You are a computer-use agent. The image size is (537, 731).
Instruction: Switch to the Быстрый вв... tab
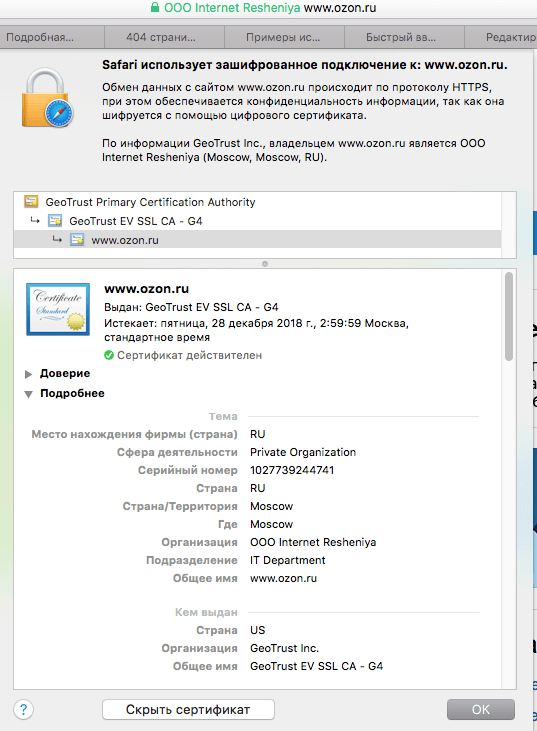[x=404, y=37]
